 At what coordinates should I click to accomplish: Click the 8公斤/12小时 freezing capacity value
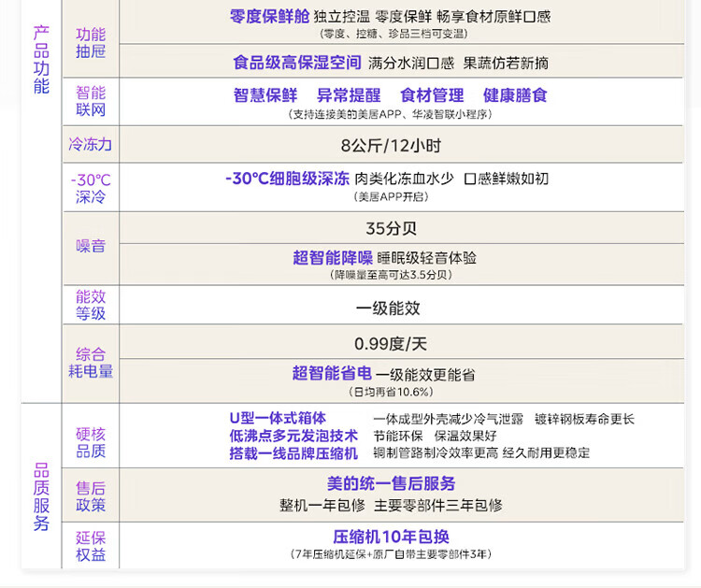pos(390,145)
